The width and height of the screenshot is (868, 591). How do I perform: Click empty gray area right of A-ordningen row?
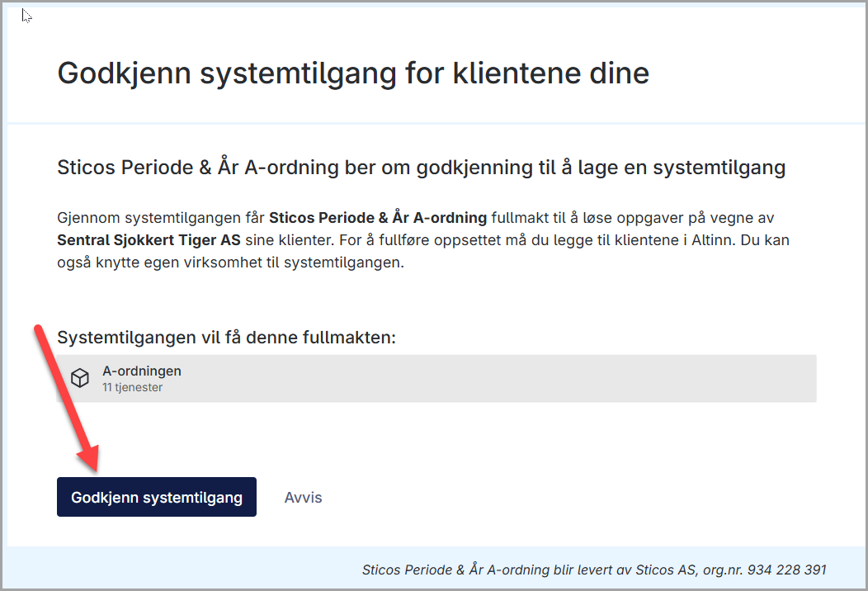(498, 378)
